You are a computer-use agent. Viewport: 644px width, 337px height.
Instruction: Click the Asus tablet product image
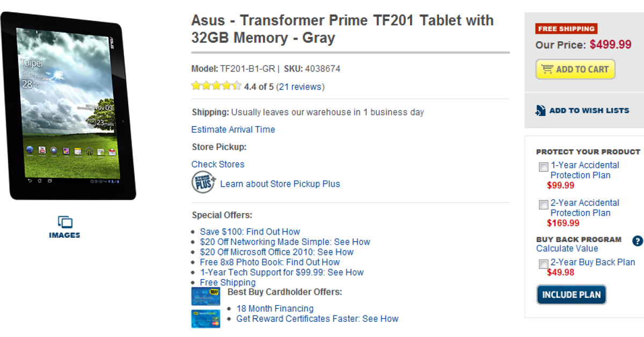[x=68, y=106]
